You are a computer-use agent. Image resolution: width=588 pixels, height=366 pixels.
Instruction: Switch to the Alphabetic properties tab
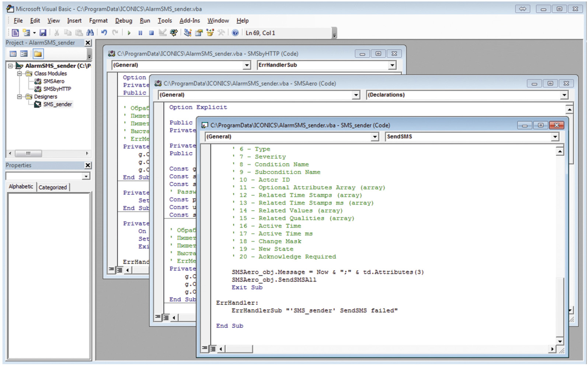point(21,187)
